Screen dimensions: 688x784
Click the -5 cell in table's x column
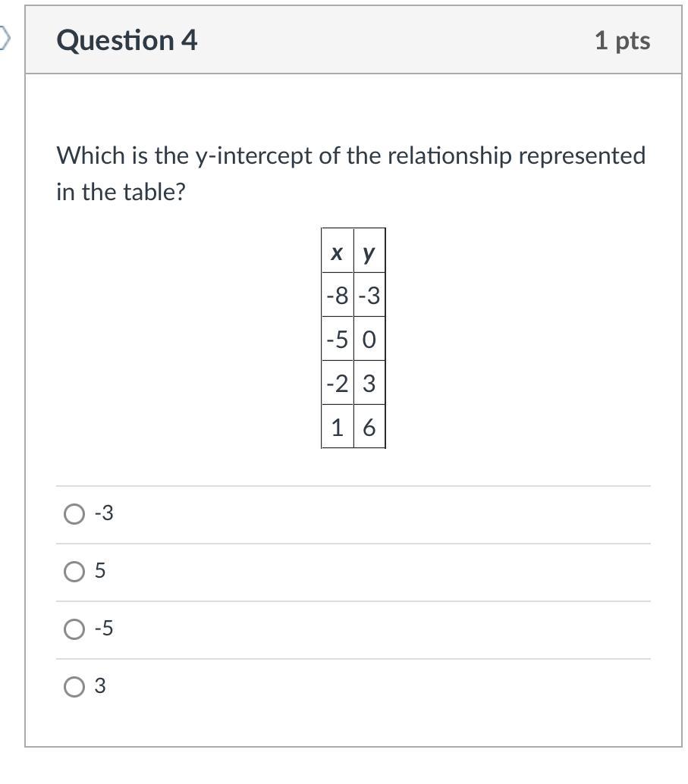tap(338, 340)
